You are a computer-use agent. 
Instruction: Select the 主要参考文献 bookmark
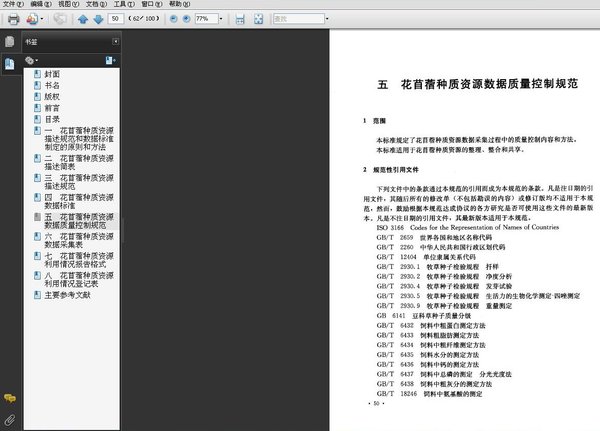tap(68, 295)
